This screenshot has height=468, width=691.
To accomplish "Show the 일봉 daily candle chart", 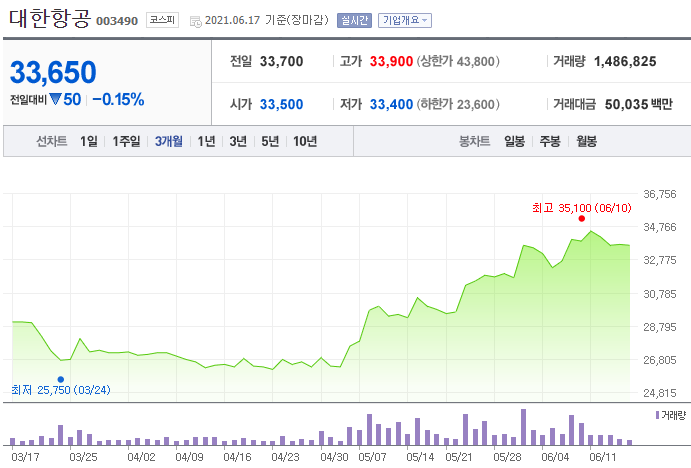I will tap(514, 141).
